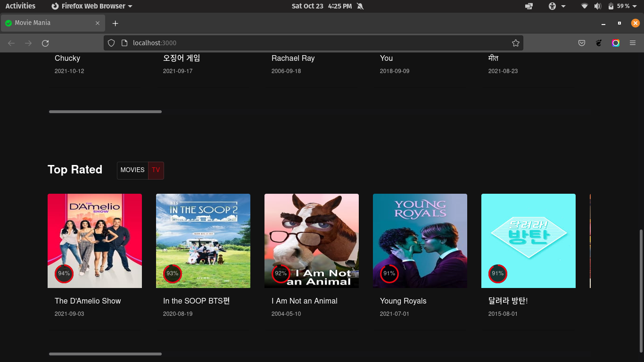644x362 pixels.
Task: Click the Rachael Ray title
Action: point(293,58)
